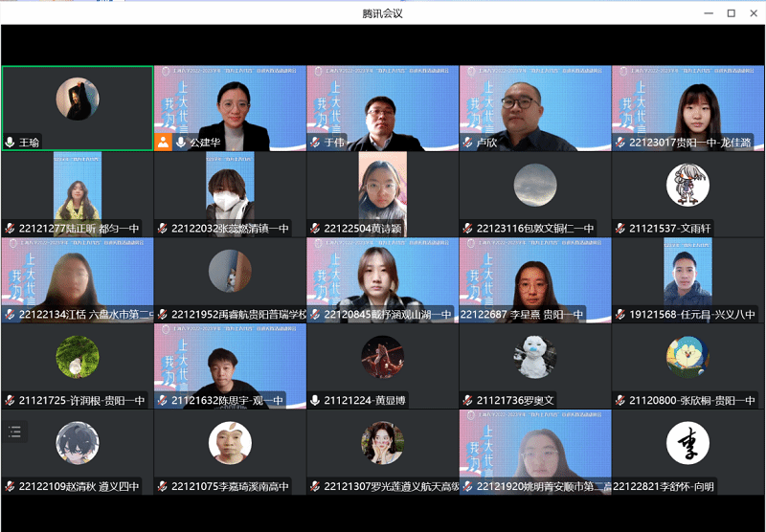Maximize the 腾讯会议 window
The height and width of the screenshot is (532, 766).
[731, 13]
